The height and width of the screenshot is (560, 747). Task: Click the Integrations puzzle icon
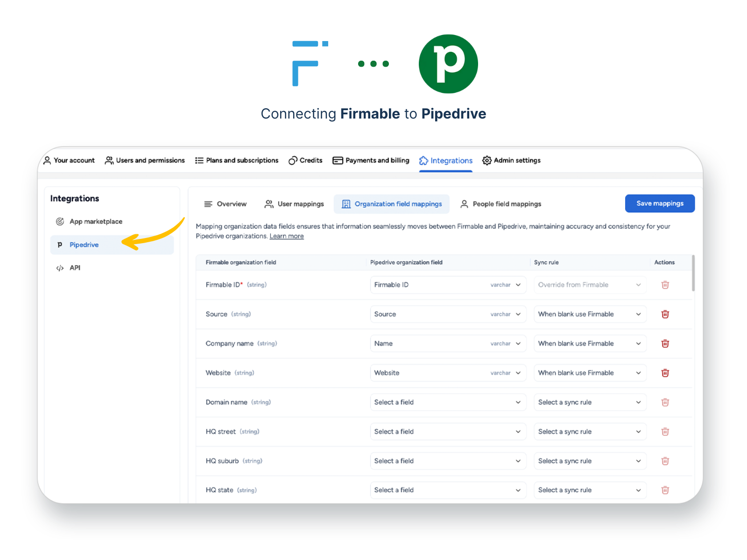point(423,161)
